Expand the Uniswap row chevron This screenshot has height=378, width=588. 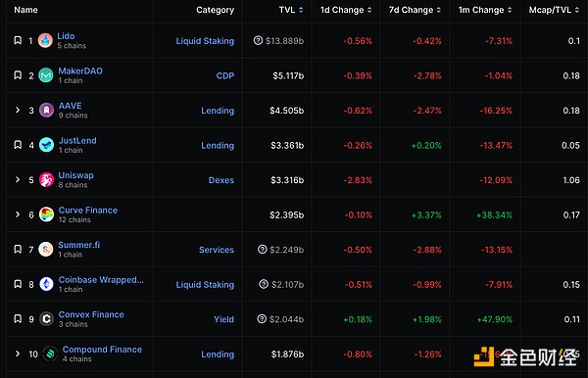click(18, 179)
